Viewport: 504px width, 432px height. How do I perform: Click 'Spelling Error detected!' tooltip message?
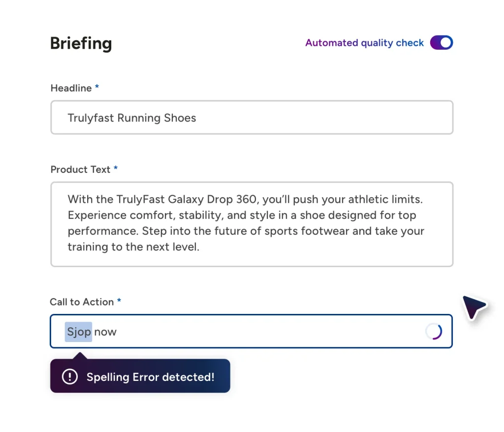coord(151,377)
